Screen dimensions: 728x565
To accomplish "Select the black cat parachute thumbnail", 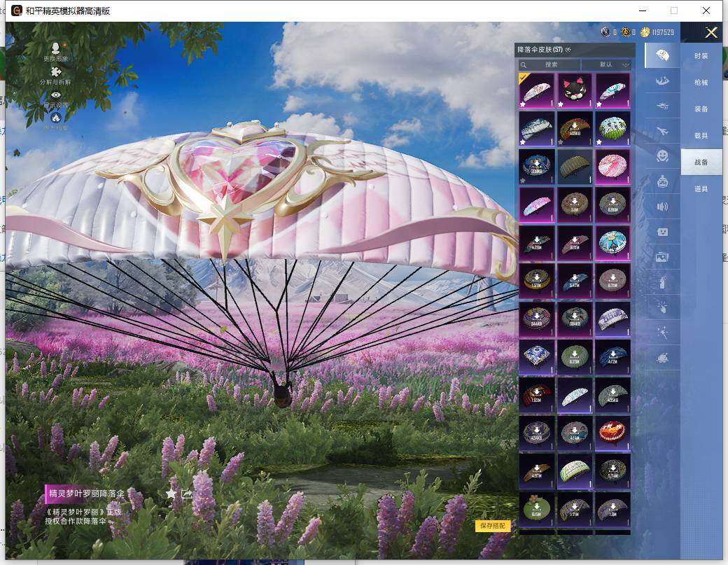I will 575,90.
